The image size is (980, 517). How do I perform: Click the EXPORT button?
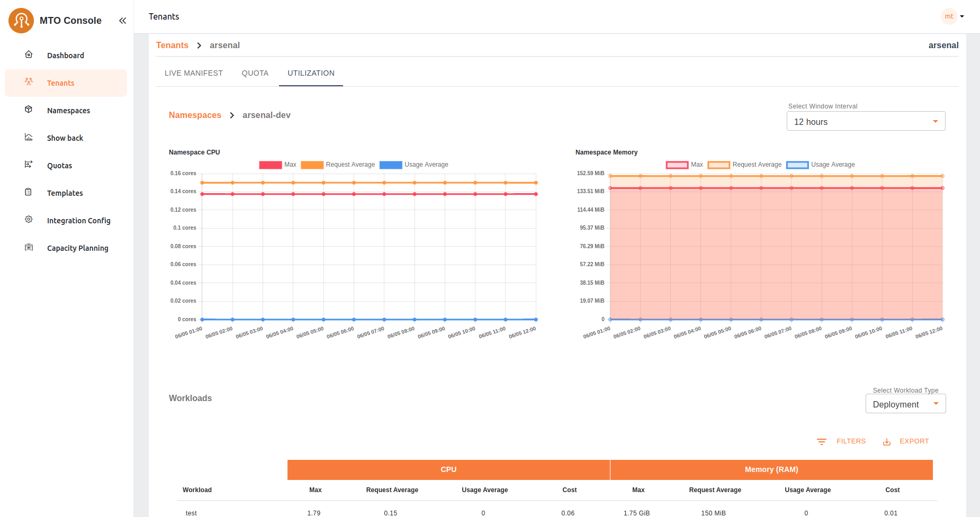point(906,441)
